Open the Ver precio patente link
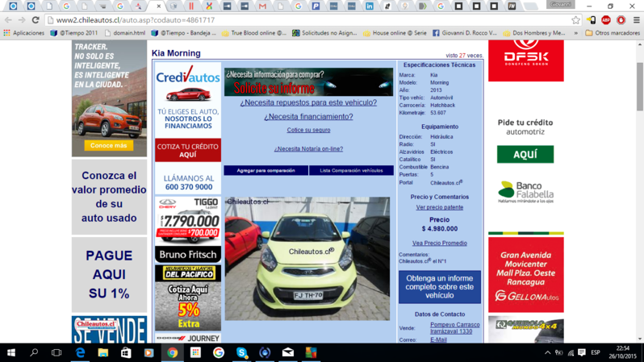This screenshot has height=362, width=644. [440, 207]
